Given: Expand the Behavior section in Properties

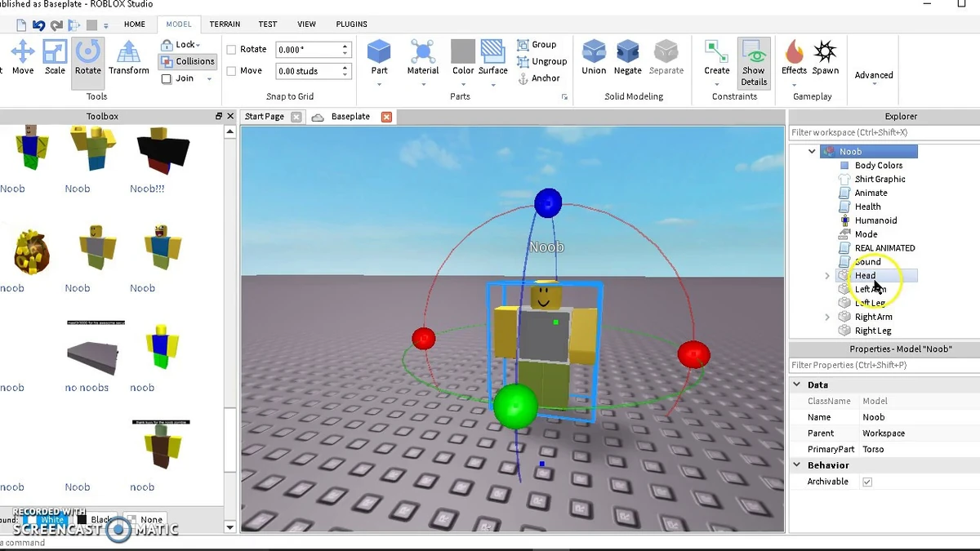Looking at the screenshot, I should (796, 464).
